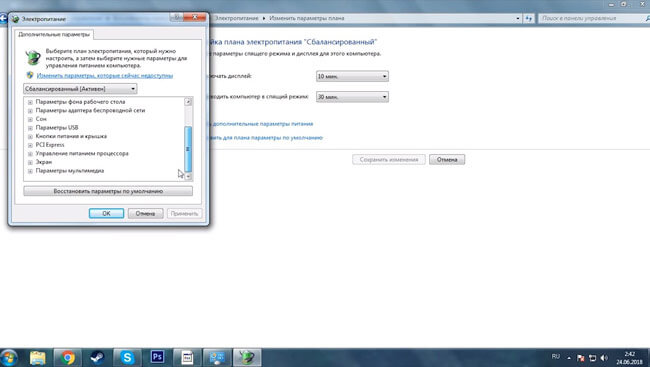Screen dimensions: 650x367
Task: Open the Сбалансированный [Активен] plan dropdown
Action: [80, 89]
